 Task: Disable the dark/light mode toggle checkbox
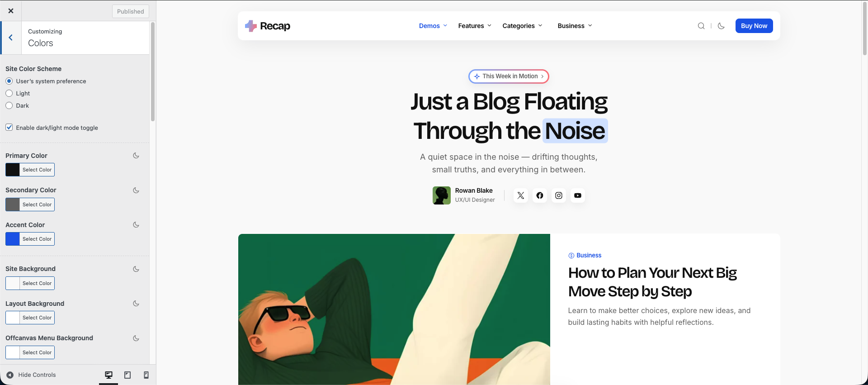9,128
